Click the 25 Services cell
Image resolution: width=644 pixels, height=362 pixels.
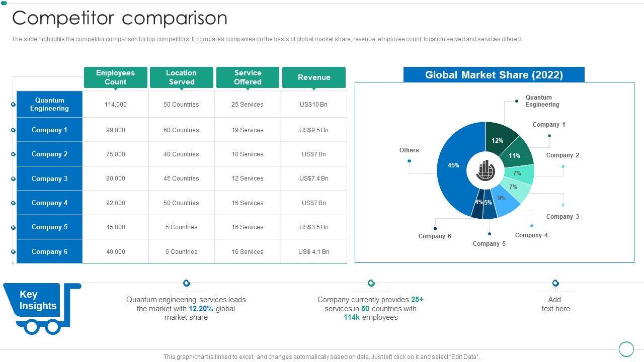click(x=248, y=105)
